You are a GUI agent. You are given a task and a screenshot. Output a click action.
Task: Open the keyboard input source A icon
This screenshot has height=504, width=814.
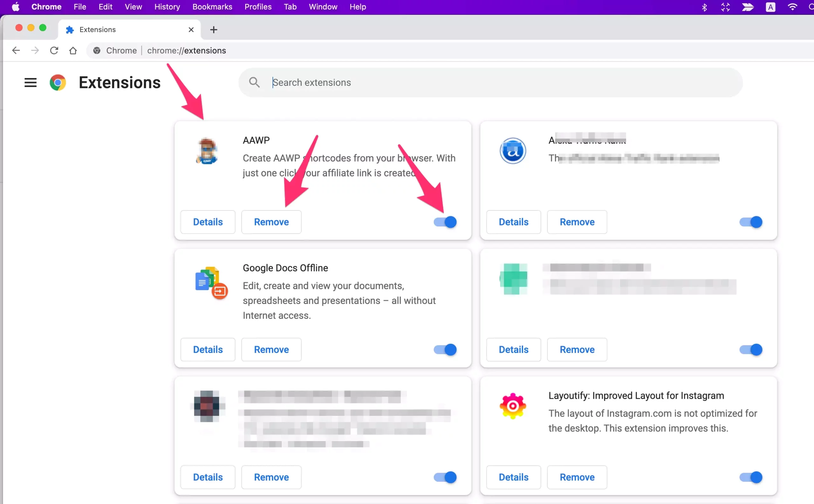(770, 7)
